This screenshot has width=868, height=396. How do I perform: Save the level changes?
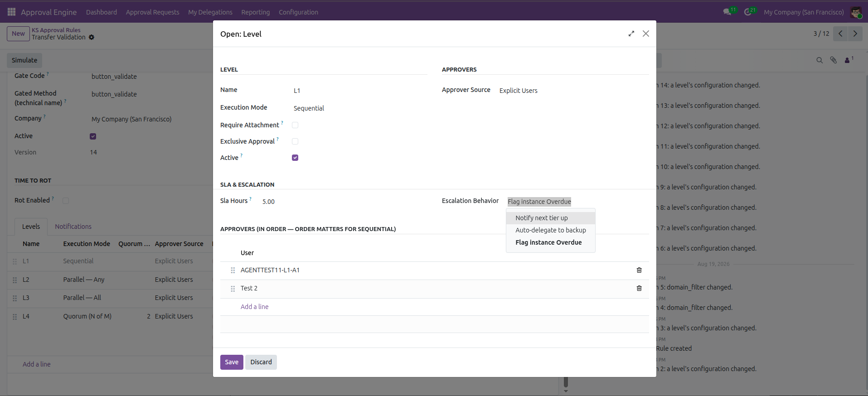point(232,362)
